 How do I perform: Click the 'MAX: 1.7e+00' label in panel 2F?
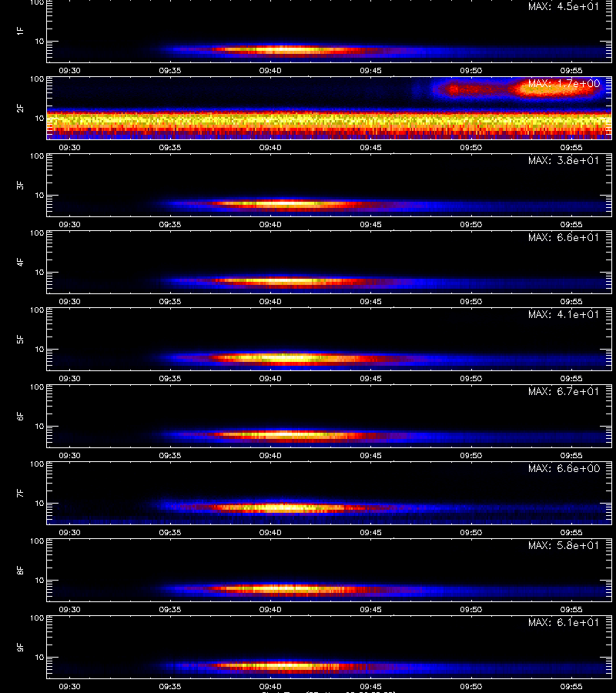564,83
